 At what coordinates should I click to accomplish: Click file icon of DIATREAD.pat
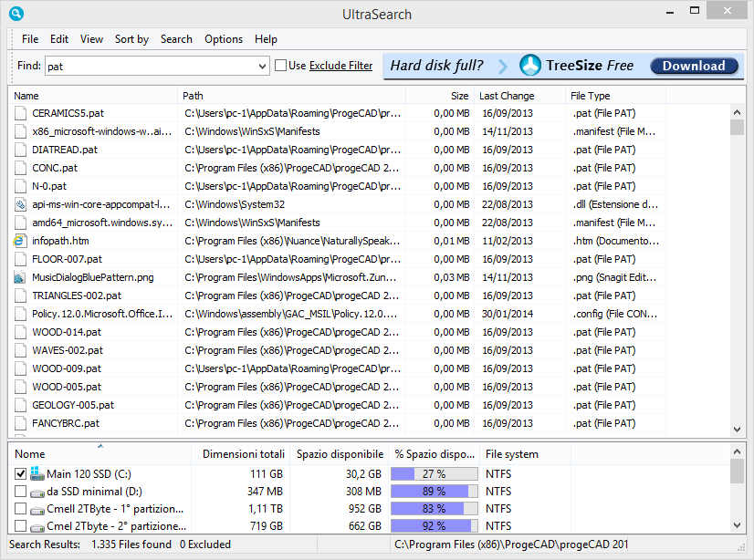tap(20, 150)
